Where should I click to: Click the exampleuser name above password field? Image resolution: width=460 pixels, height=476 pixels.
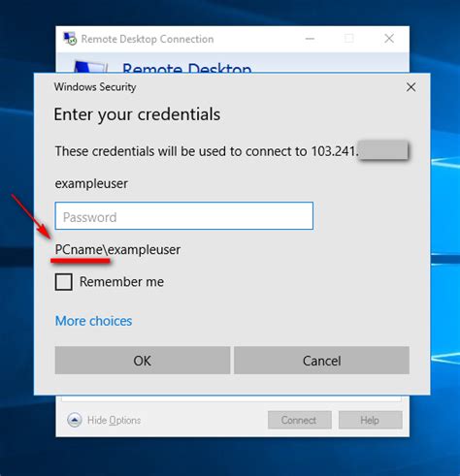point(91,183)
